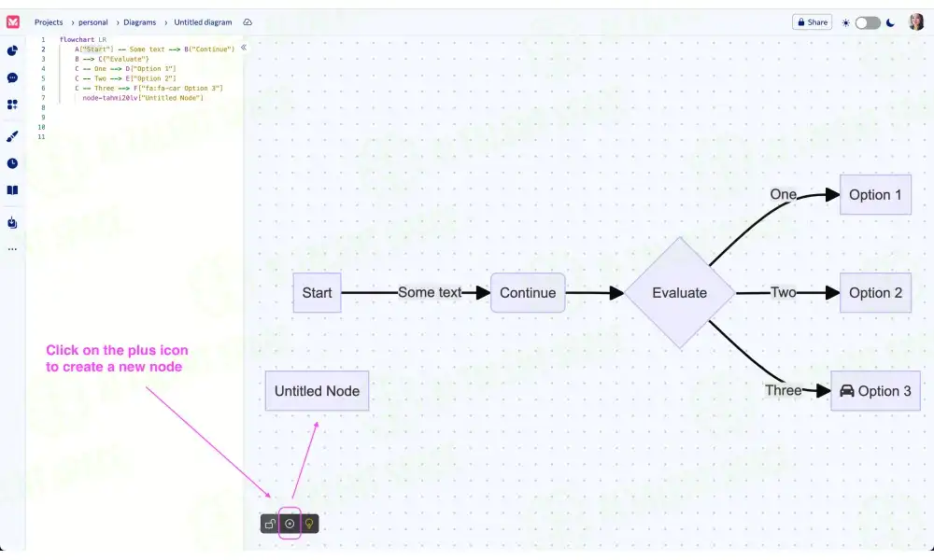Select the moon icon for dark theme
Screen dimensions: 934x560
pyautogui.click(x=889, y=21)
